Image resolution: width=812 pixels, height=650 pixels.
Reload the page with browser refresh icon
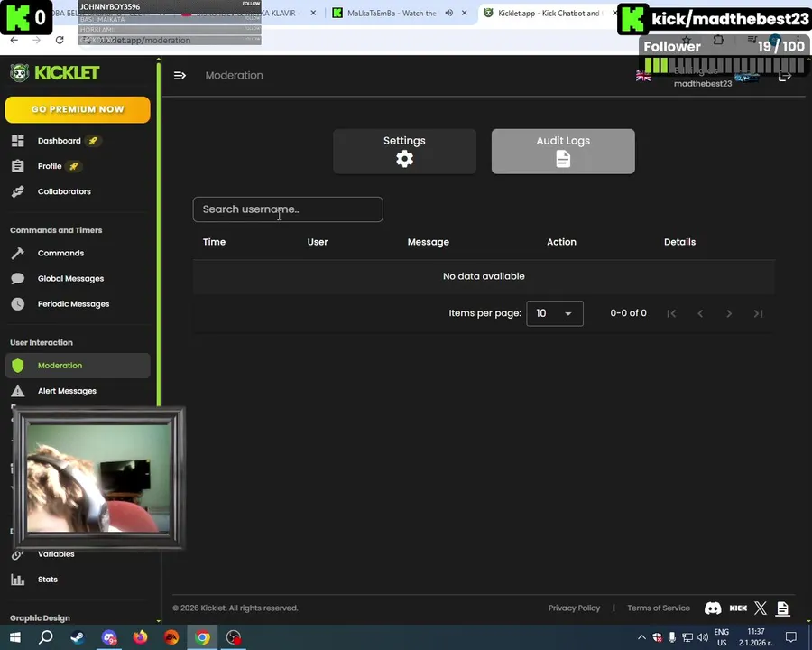(x=60, y=40)
